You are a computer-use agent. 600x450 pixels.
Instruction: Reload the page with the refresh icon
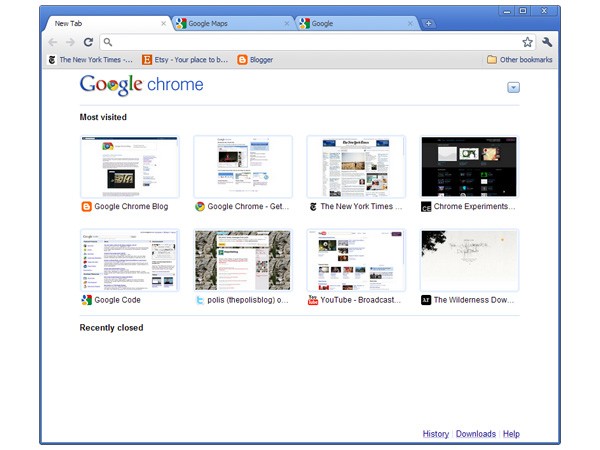(x=88, y=42)
